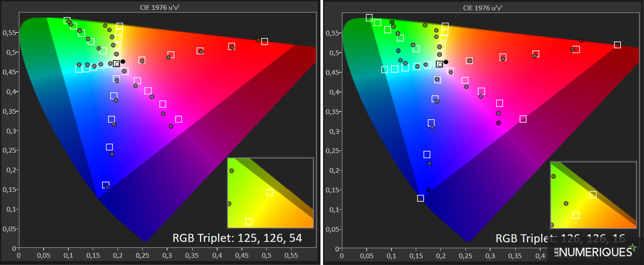This screenshot has width=644, height=265.
Task: Select the rightmost red target square in left chart
Action: pyautogui.click(x=265, y=42)
